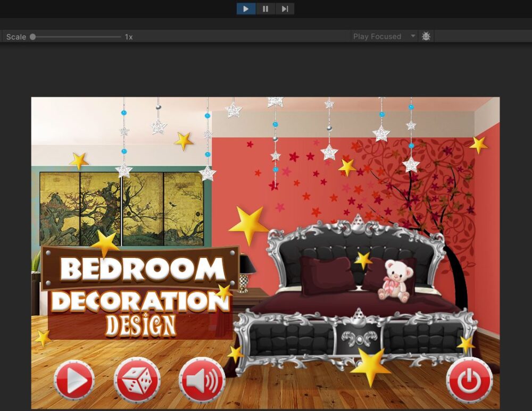Viewport: 532px width, 411px height.
Task: Click the DESIGN text on the title sign
Action: [140, 325]
